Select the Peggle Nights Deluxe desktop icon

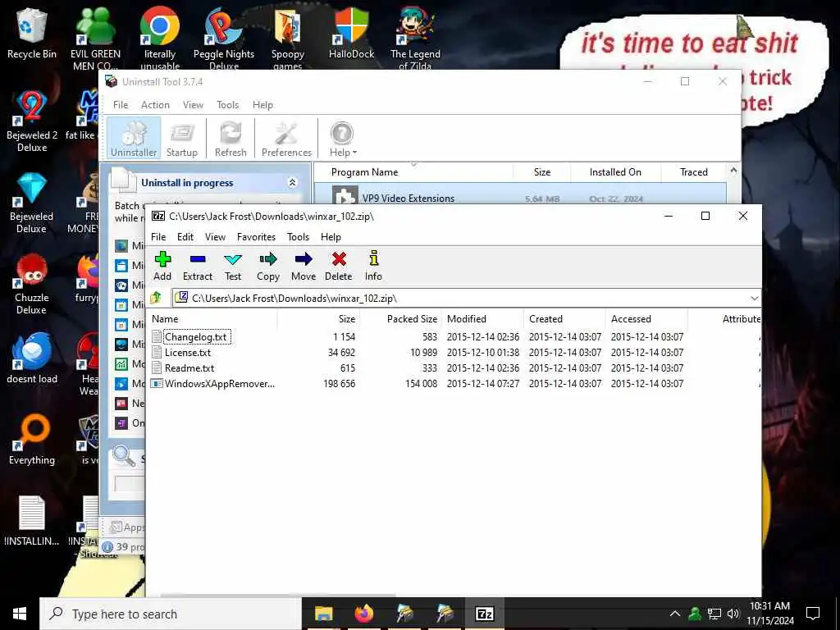[224, 38]
